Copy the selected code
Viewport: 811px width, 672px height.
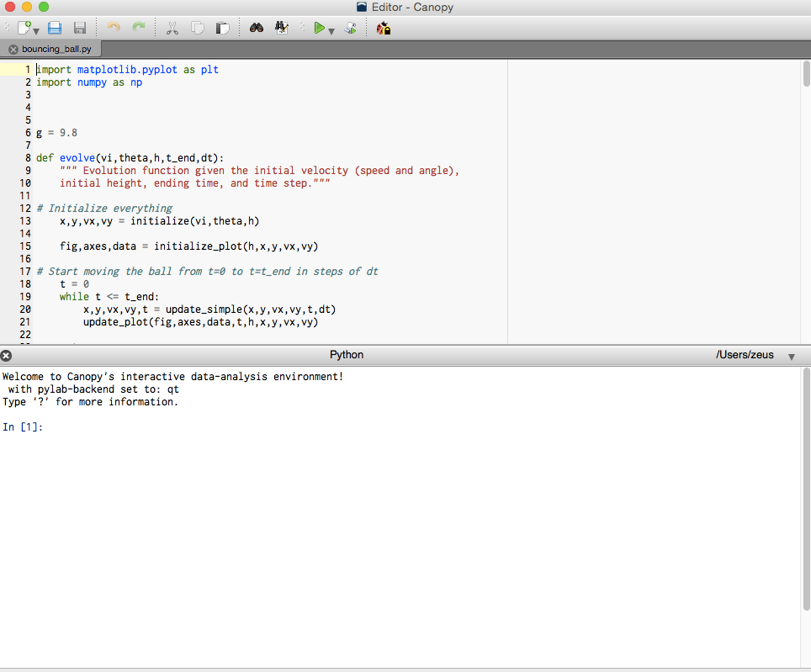click(198, 28)
